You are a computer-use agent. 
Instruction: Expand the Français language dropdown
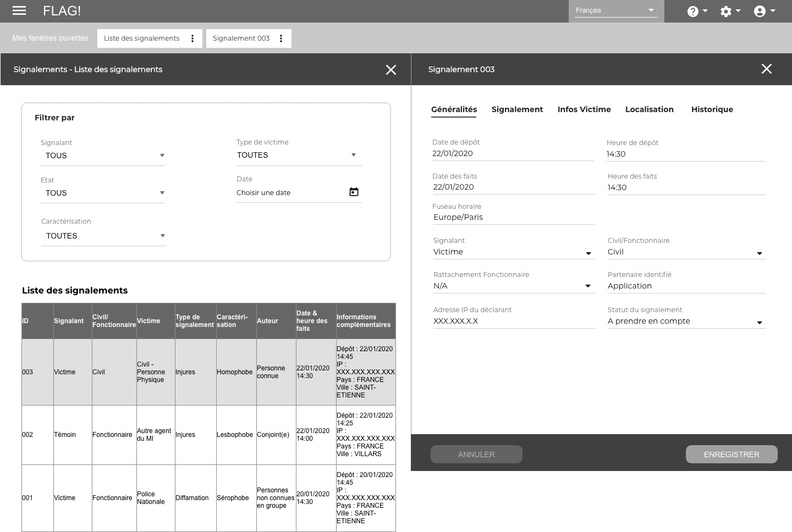615,10
